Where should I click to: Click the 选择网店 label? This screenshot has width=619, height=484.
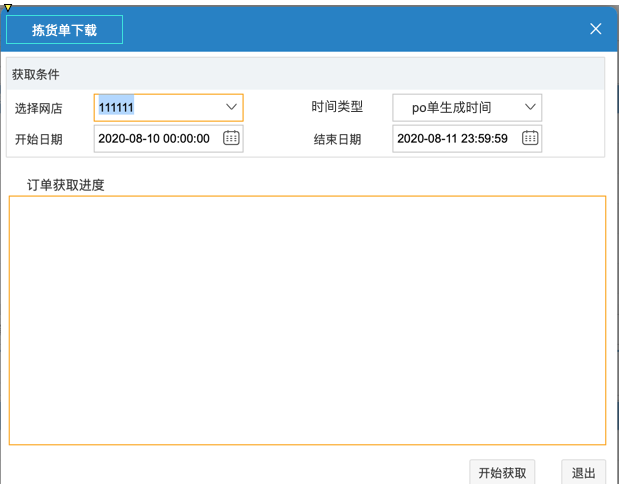pyautogui.click(x=39, y=108)
